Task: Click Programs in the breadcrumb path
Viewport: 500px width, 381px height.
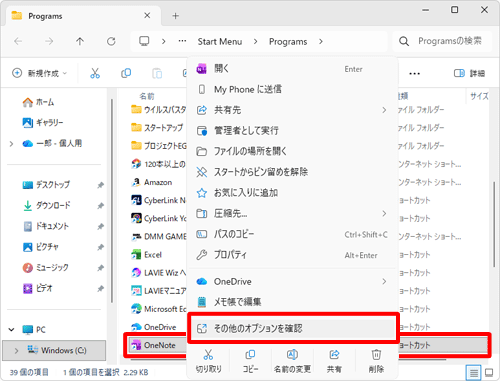Action: [288, 42]
